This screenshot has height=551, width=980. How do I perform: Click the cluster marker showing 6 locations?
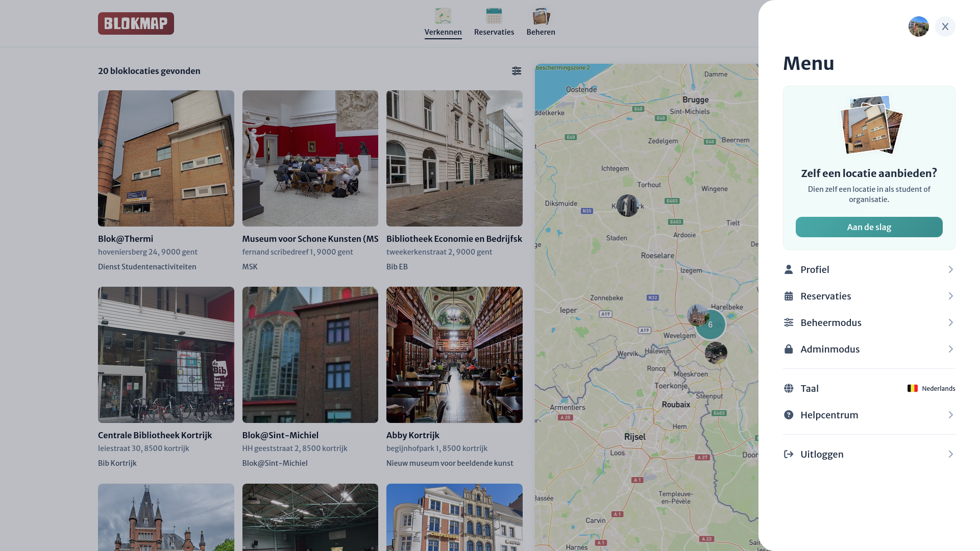click(x=710, y=324)
